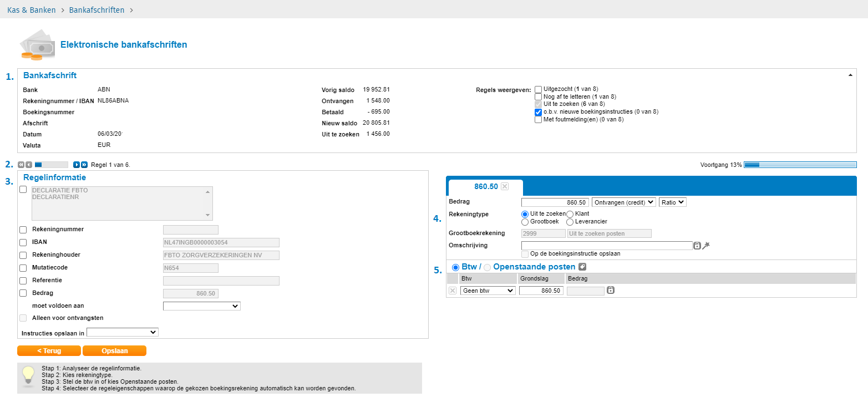Go to previous bank statement line
Image resolution: width=868 pixels, height=397 pixels.
(28, 165)
